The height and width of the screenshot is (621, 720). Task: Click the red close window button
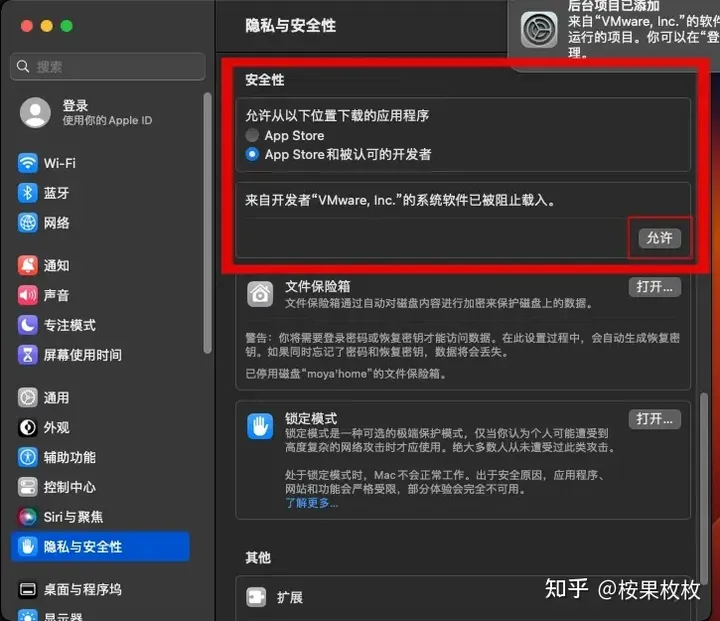point(27,26)
